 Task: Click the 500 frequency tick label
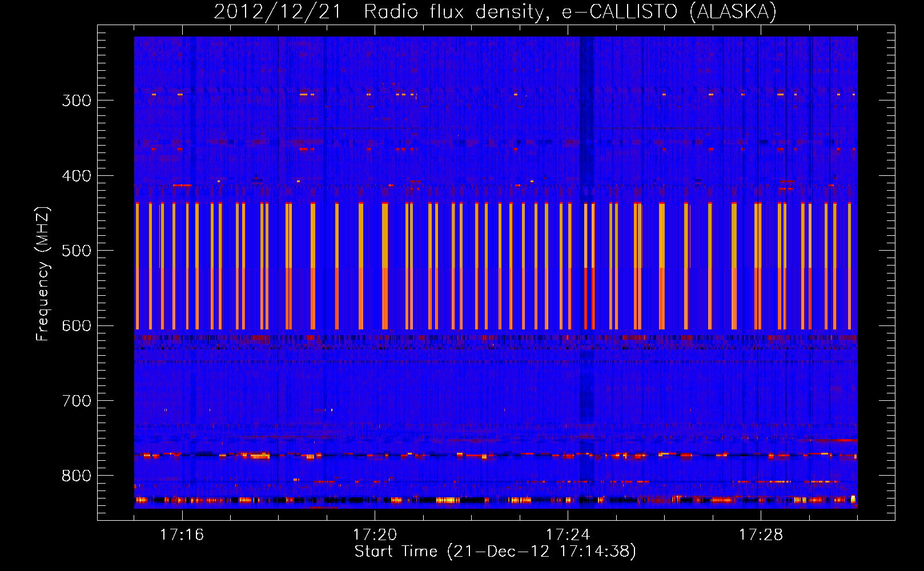[x=77, y=251]
